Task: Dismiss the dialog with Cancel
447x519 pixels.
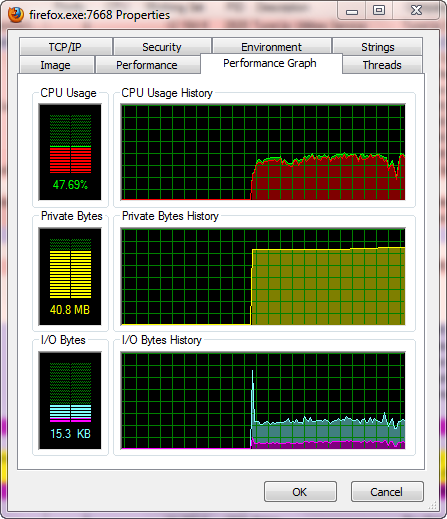Action: 387,492
